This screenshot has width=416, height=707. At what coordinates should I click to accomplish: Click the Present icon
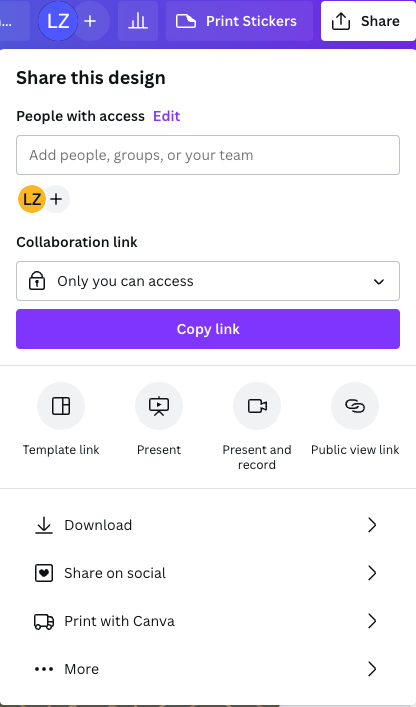coord(159,406)
